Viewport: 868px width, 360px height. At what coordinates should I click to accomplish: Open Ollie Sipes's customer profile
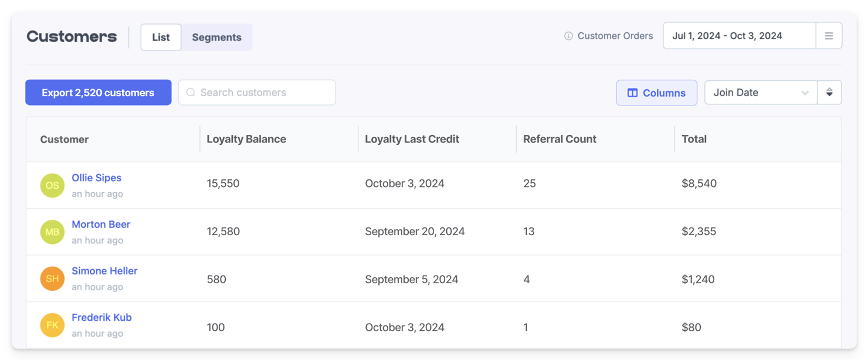click(96, 178)
